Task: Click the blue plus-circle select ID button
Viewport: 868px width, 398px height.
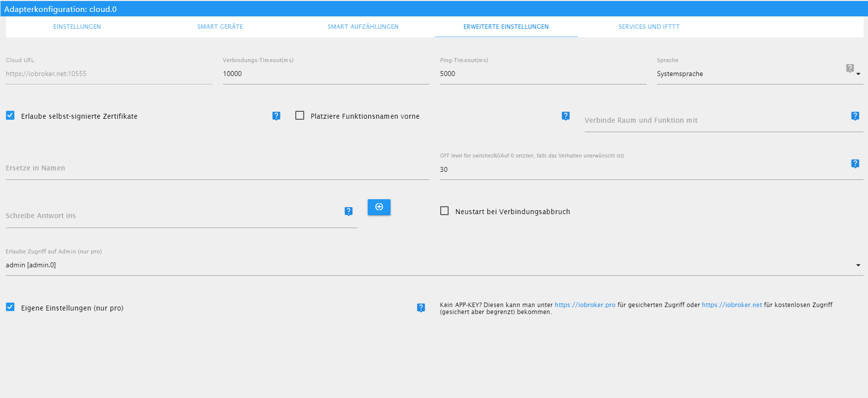Action: (x=379, y=207)
